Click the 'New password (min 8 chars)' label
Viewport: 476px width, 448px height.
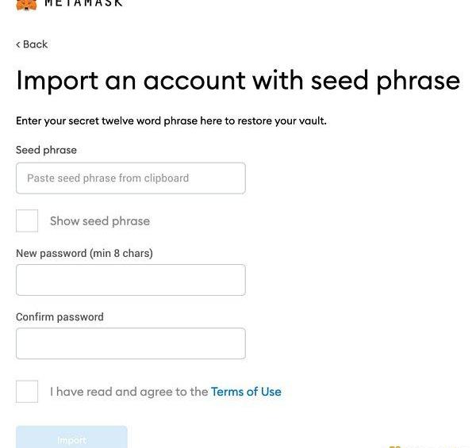click(84, 253)
